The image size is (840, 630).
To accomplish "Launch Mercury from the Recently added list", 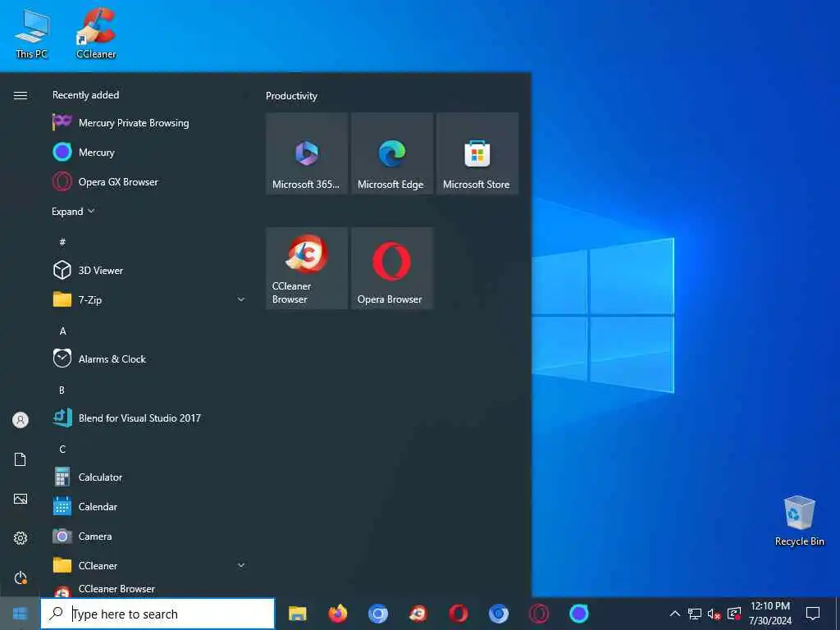I will (148, 152).
